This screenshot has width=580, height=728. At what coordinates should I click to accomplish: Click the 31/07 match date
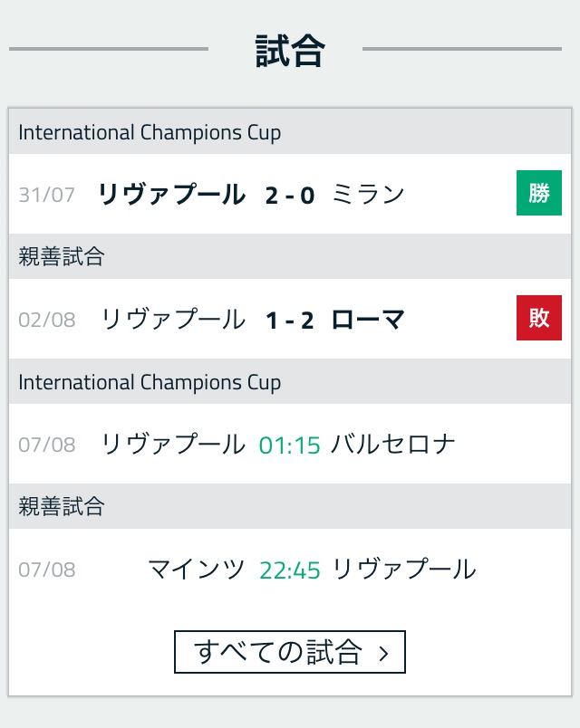point(47,195)
